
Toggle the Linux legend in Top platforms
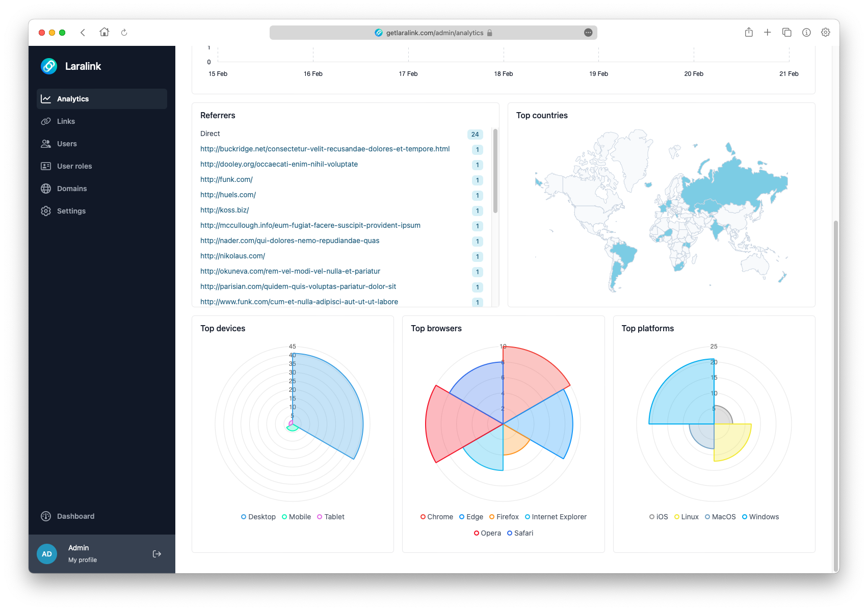pyautogui.click(x=686, y=517)
